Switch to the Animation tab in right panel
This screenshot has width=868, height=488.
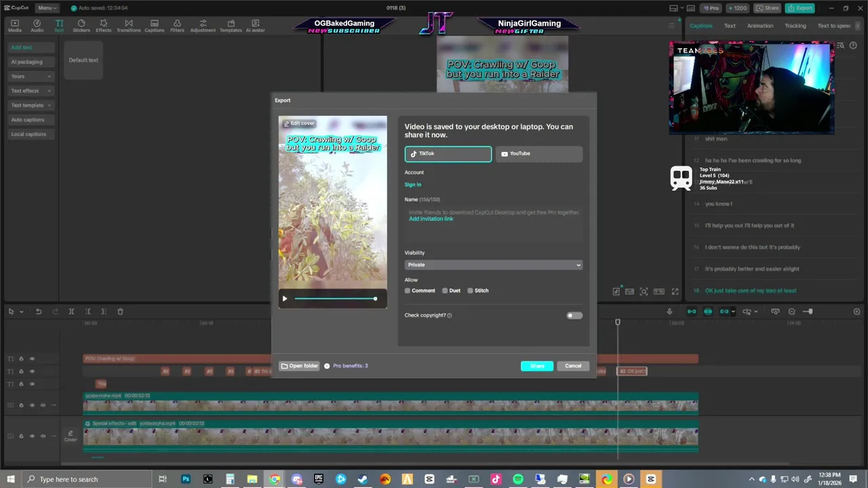759,26
